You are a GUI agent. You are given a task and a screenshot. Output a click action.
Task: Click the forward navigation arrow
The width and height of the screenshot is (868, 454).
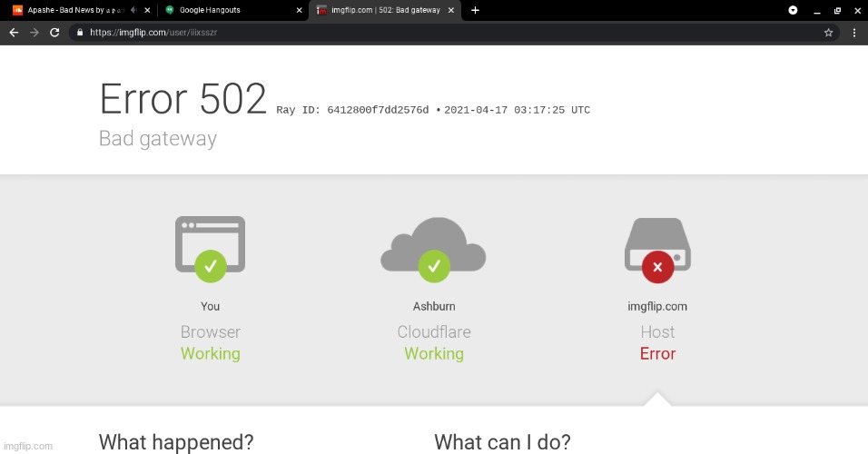click(34, 32)
